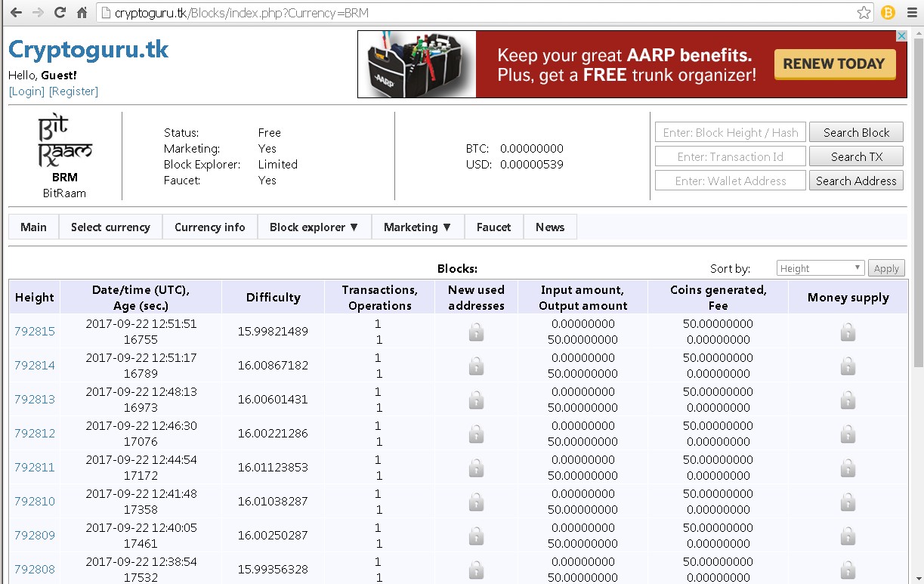
Task: Click the Register link
Action: (x=73, y=91)
